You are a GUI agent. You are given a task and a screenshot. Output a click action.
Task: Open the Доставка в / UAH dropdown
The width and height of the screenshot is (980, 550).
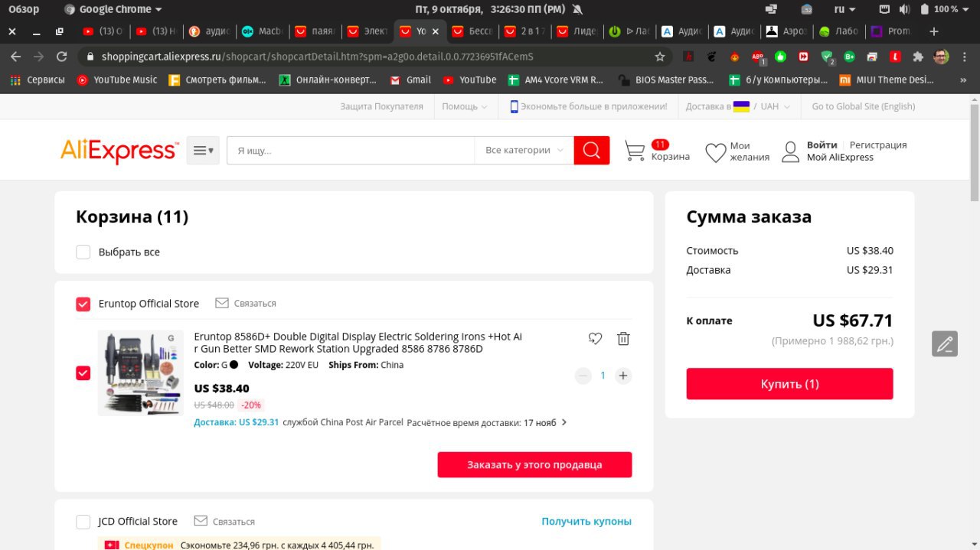click(739, 106)
